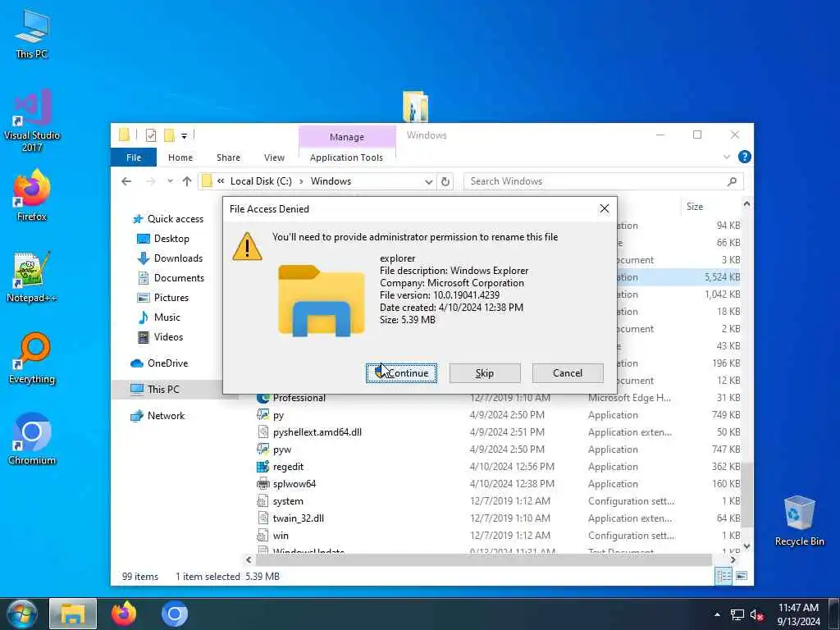The image size is (840, 630).
Task: Go back with the back arrow
Action: click(x=126, y=181)
